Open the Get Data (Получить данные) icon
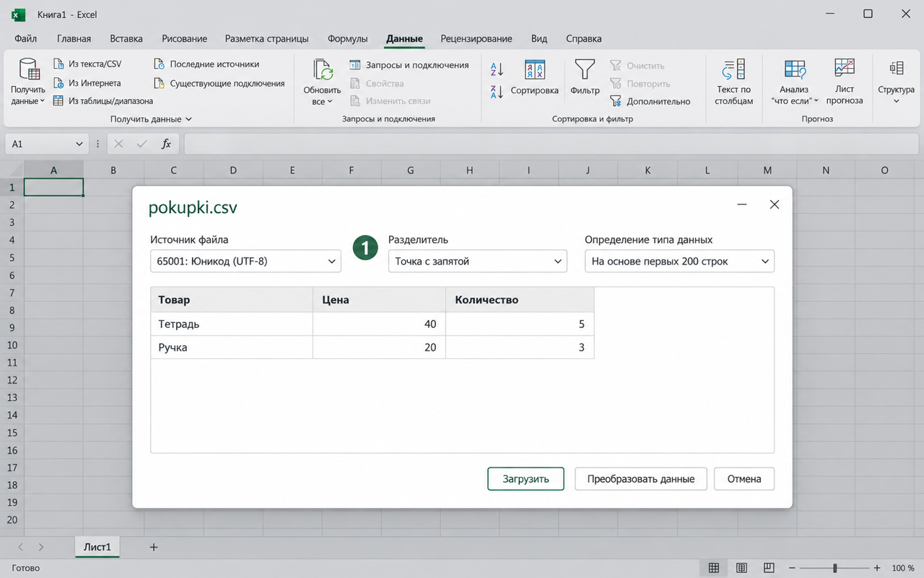Screen dimensions: 924x578 click(28, 71)
